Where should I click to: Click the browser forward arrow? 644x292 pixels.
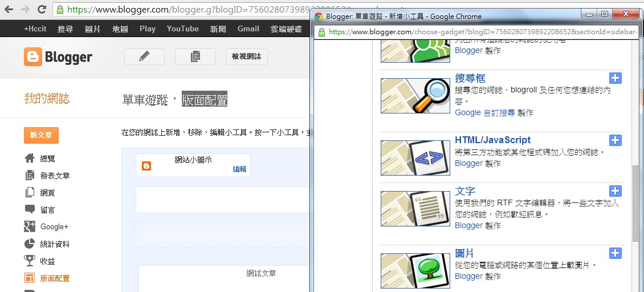click(25, 10)
